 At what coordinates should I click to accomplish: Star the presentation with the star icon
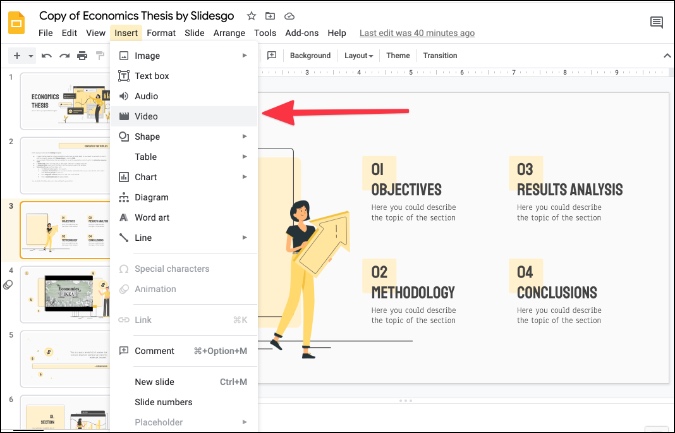coord(251,16)
